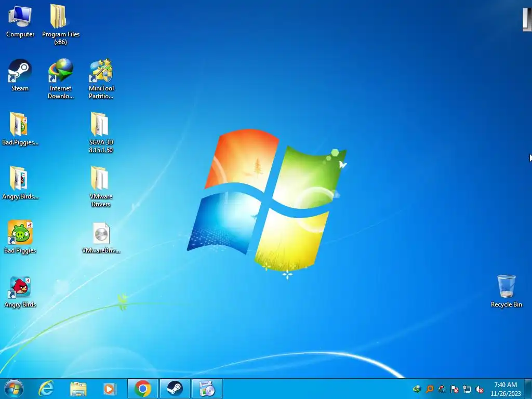The height and width of the screenshot is (399, 532).
Task: Click the IDM tray icon
Action: pyautogui.click(x=417, y=389)
